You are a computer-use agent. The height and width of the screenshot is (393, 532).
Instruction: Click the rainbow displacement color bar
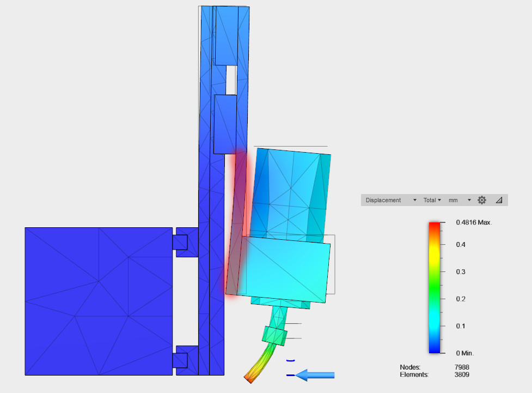click(x=435, y=288)
